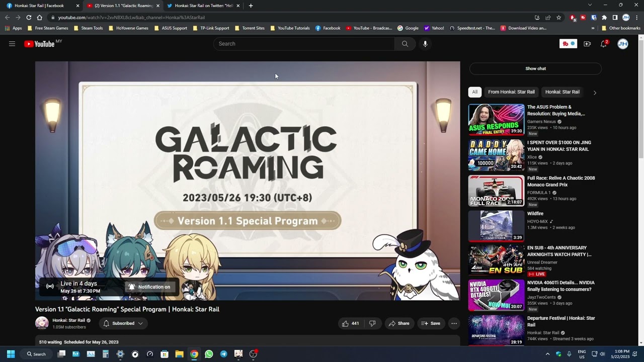The height and width of the screenshot is (362, 644).
Task: Start voice search with the microphone
Action: (x=425, y=44)
